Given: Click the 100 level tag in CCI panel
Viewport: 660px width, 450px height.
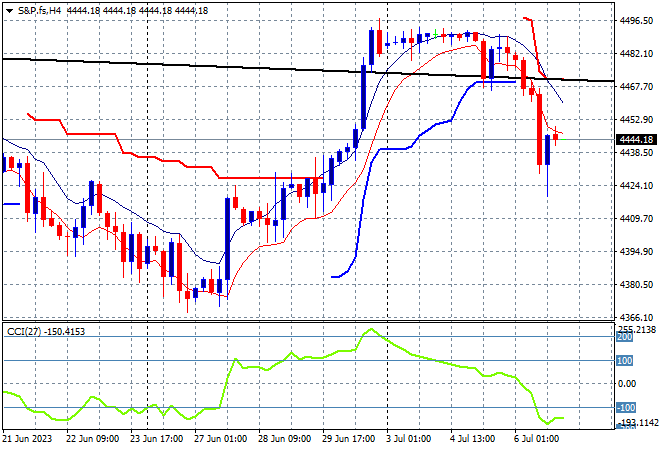Looking at the screenshot, I should 625,361.
